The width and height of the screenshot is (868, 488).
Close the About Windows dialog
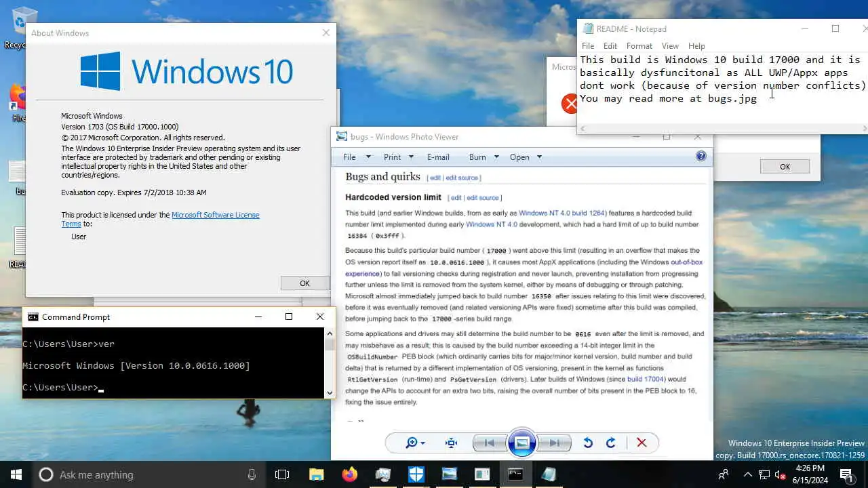click(326, 33)
